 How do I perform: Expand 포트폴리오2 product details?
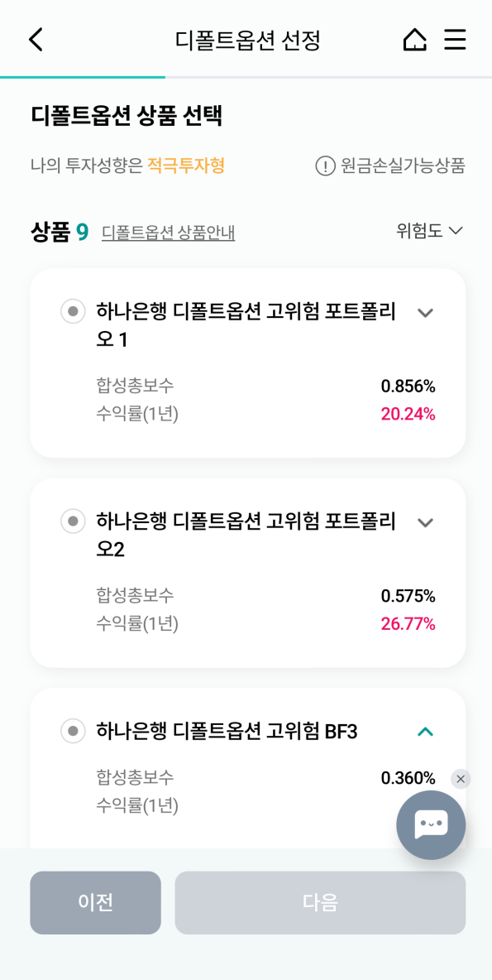[425, 522]
